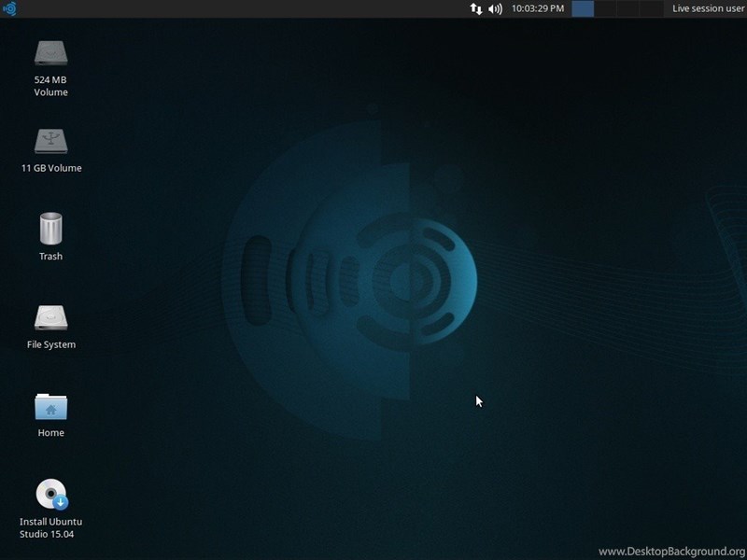This screenshot has width=747, height=560.
Task: Click the volume speaker icon
Action: (496, 8)
